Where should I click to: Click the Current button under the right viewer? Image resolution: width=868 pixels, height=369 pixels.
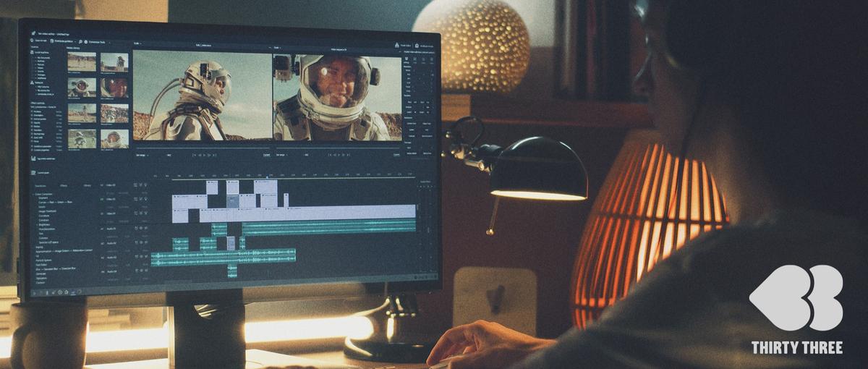[396, 155]
